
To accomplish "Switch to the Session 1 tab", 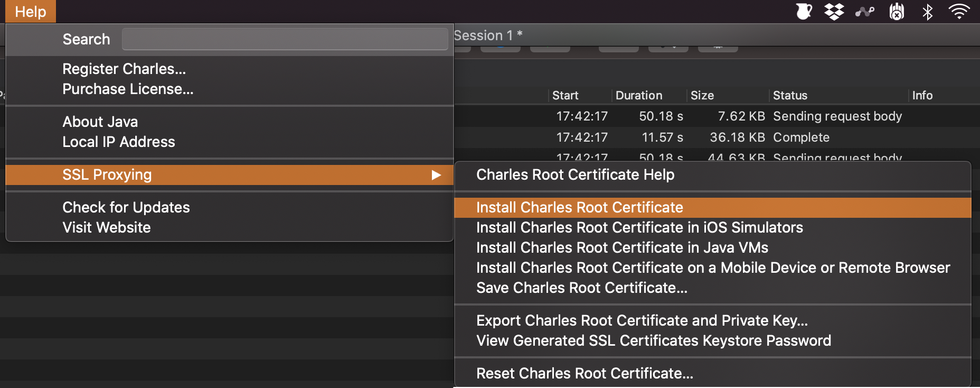I will (488, 35).
